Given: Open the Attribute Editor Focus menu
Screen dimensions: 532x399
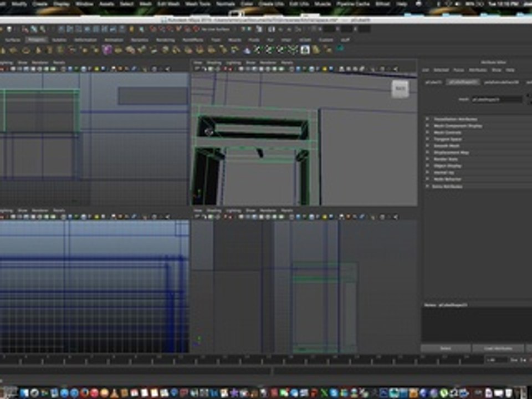Looking at the screenshot, I should coord(459,70).
